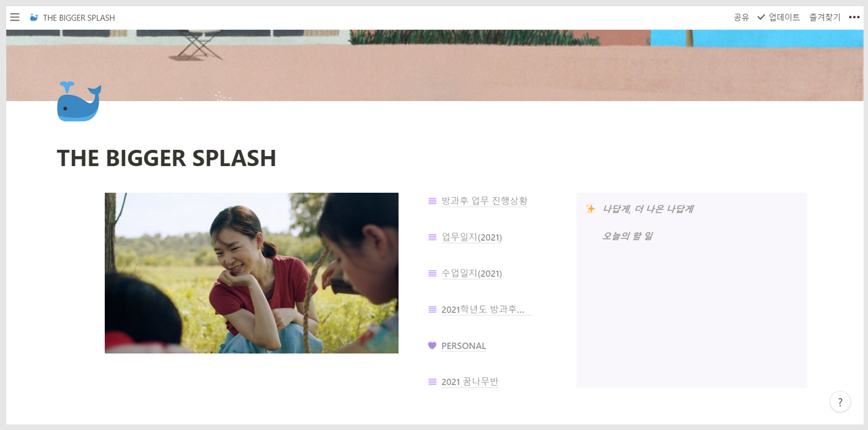This screenshot has width=868, height=430.
Task: Click the purple heart icon beside PERSONAL
Action: (x=432, y=346)
